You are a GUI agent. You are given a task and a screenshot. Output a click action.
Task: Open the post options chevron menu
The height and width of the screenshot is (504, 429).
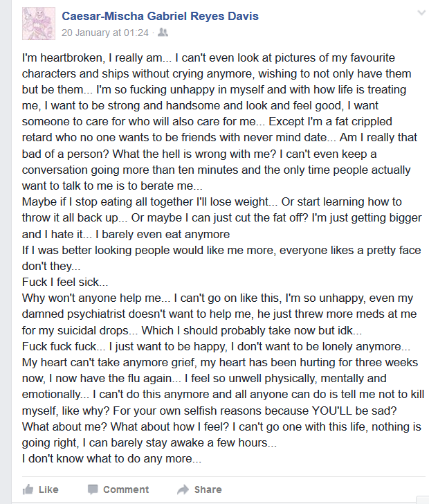[x=421, y=13]
